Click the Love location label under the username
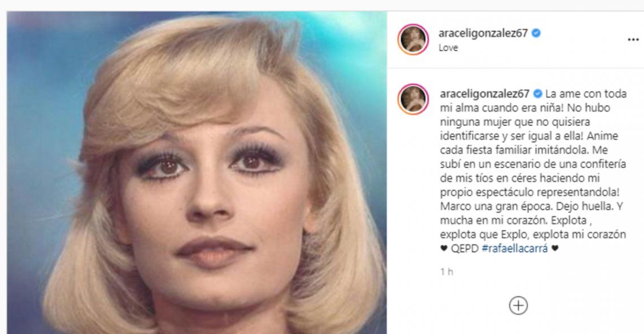Viewport: 644px width, 334px height. point(448,47)
